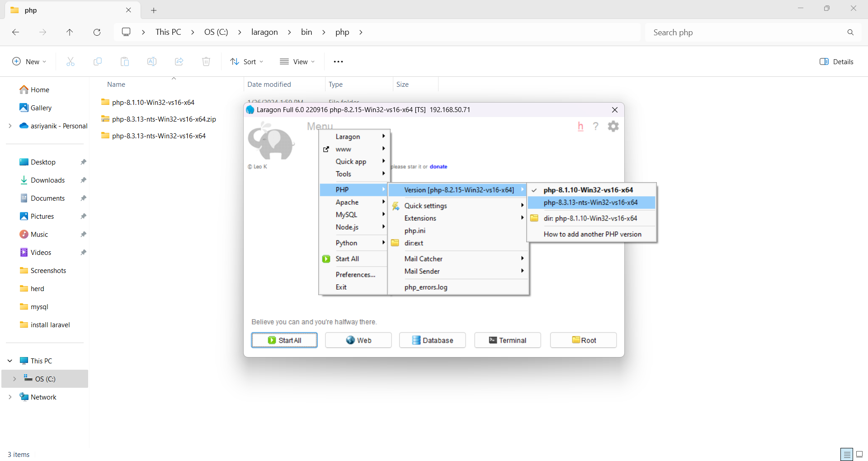Image resolution: width=868 pixels, height=461 pixels.
Task: Open the View dropdown
Action: coord(297,61)
